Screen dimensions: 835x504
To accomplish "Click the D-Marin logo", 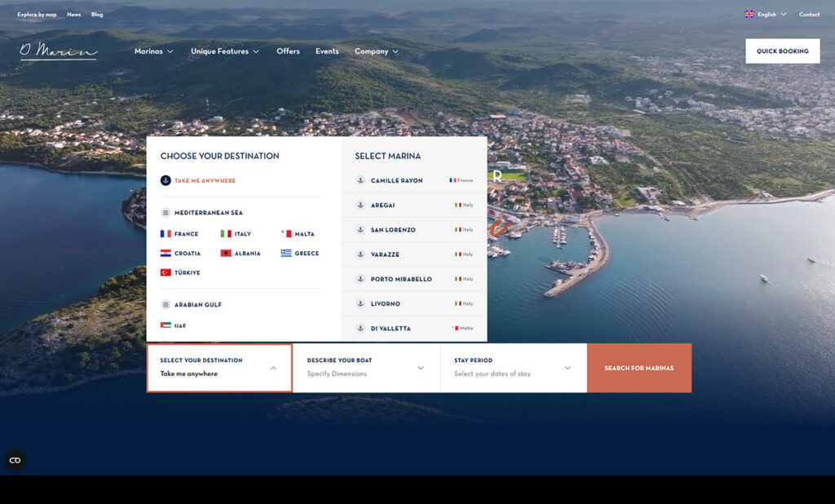I will 58,51.
